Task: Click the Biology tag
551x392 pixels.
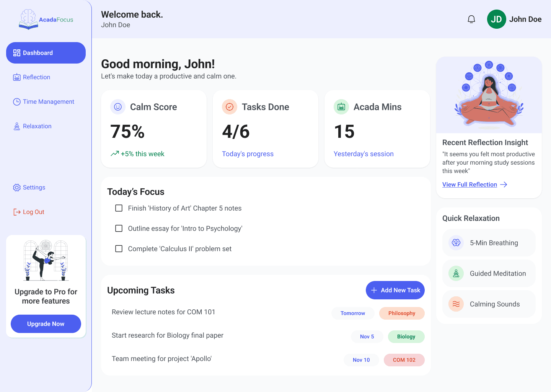Action: point(406,336)
